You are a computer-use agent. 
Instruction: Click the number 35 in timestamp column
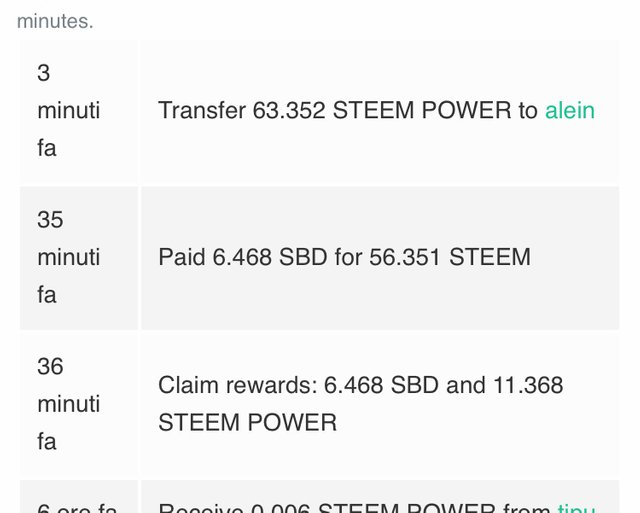coord(50,220)
